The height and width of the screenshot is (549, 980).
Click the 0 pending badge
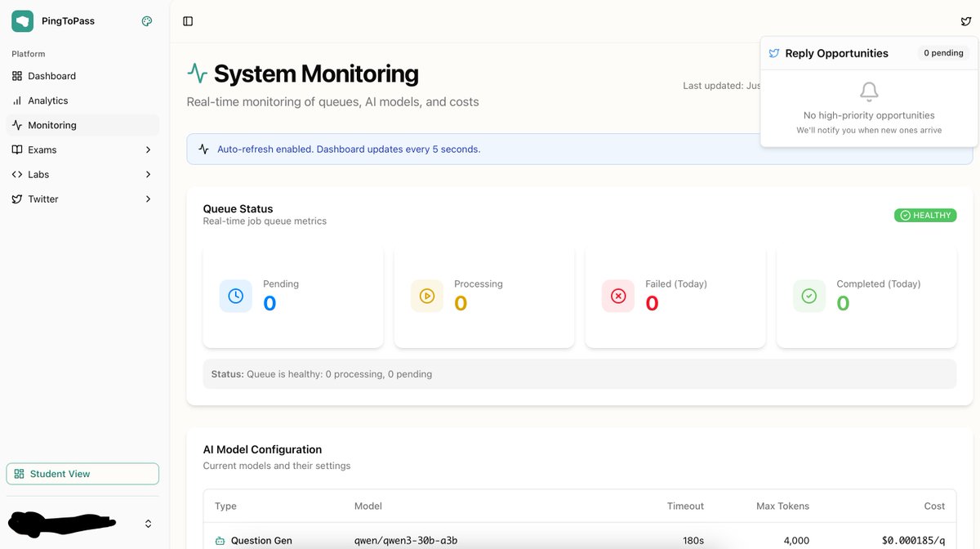(943, 53)
